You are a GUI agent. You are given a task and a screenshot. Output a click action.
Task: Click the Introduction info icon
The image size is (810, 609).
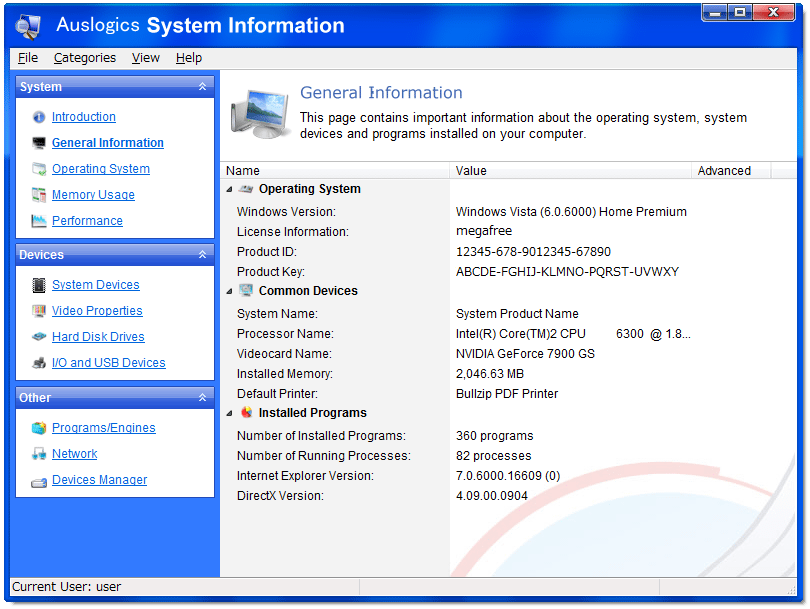(x=39, y=117)
